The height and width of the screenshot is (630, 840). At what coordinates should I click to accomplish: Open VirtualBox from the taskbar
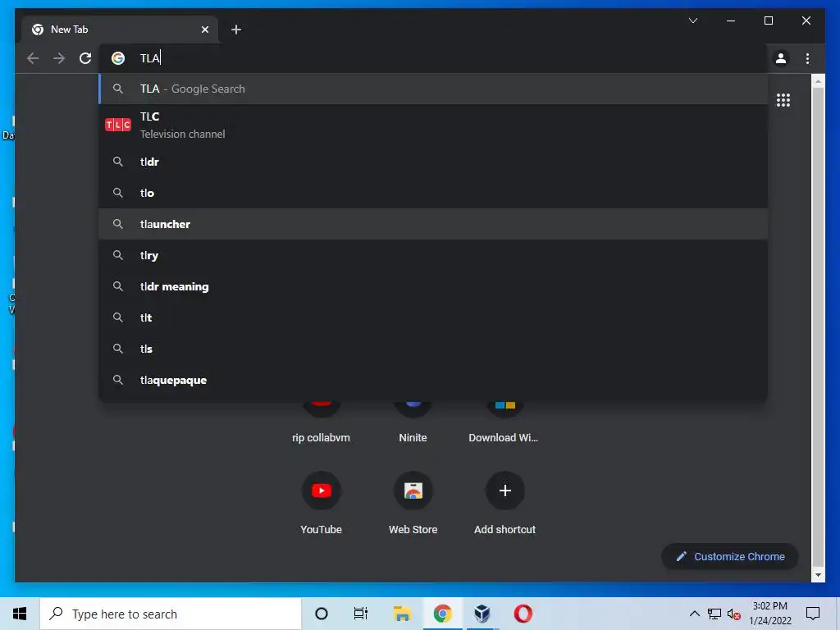[482, 614]
